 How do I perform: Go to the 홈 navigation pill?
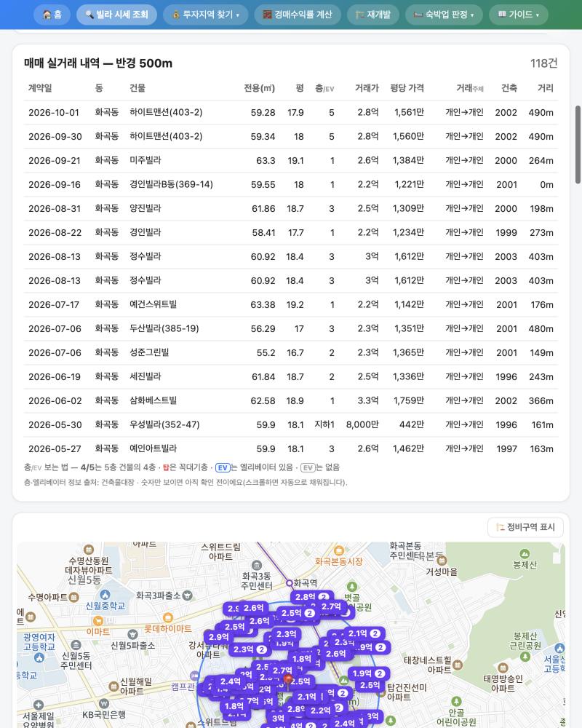click(52, 15)
